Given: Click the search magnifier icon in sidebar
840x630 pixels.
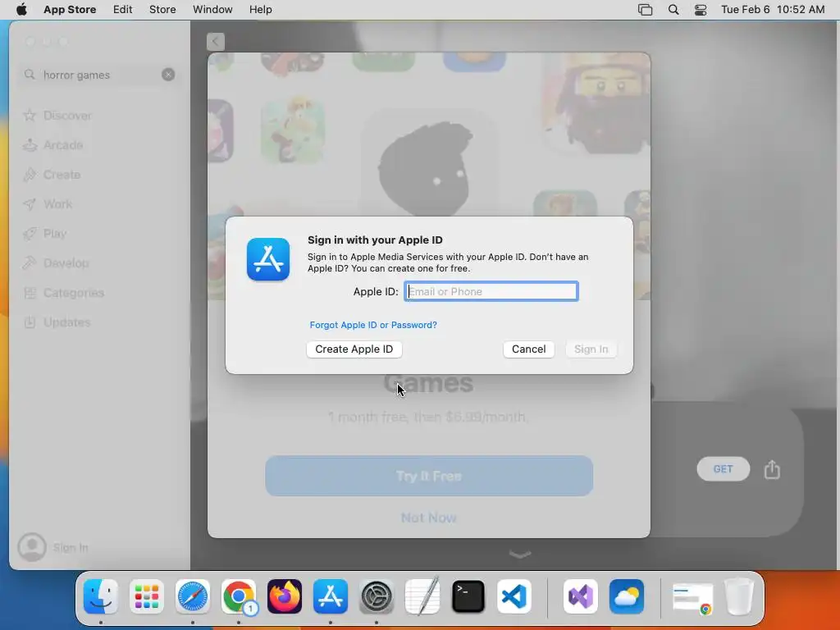Looking at the screenshot, I should coord(30,75).
